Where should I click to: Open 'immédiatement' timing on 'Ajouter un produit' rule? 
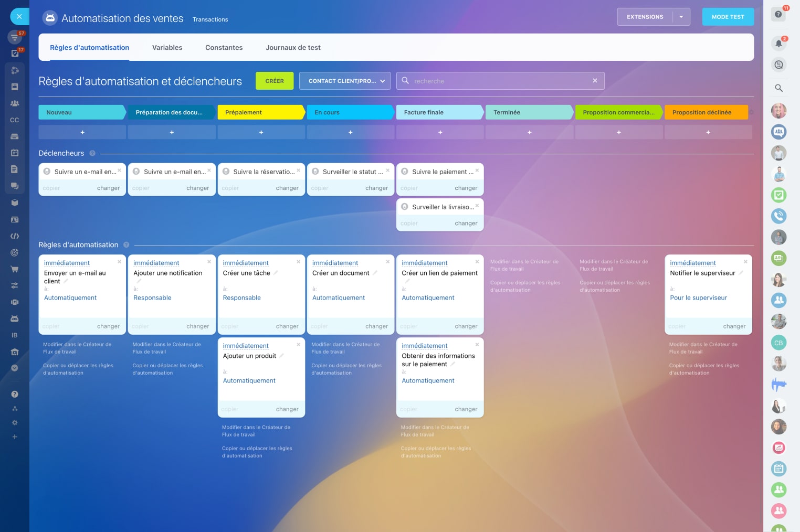pyautogui.click(x=245, y=346)
